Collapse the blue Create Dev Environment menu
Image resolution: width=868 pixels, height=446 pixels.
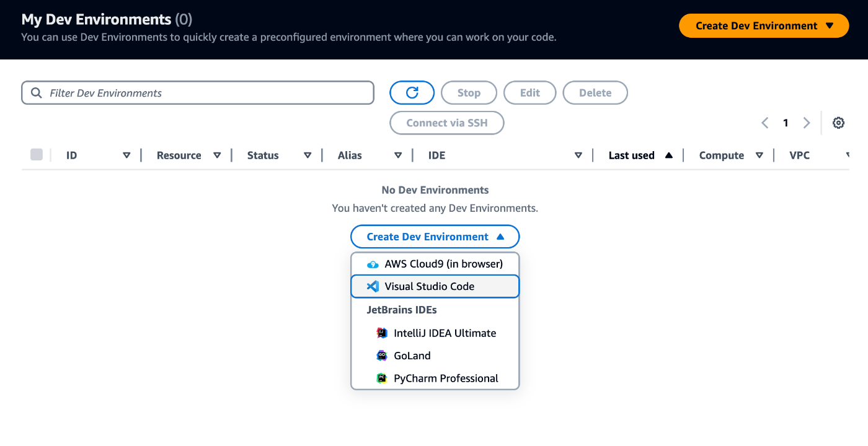point(435,237)
